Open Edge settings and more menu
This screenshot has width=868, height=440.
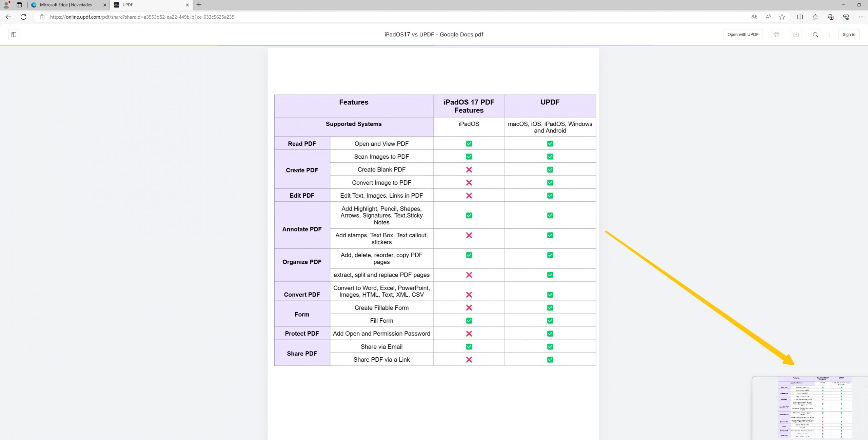(x=861, y=17)
